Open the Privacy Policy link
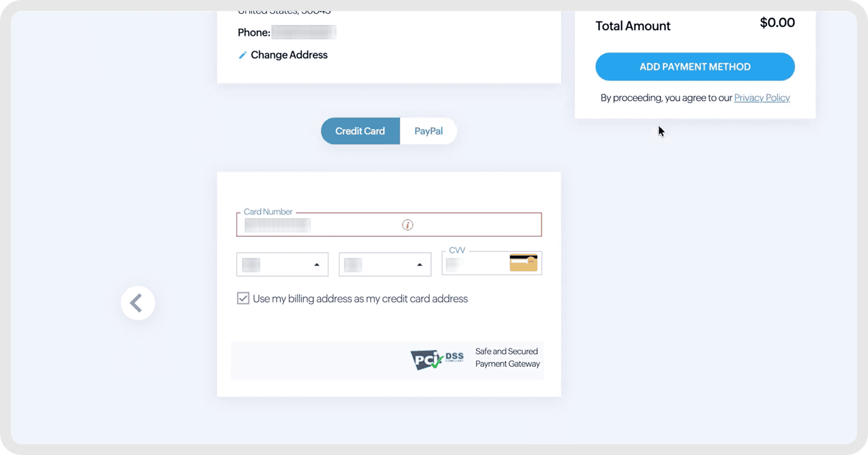This screenshot has width=868, height=455. 762,98
